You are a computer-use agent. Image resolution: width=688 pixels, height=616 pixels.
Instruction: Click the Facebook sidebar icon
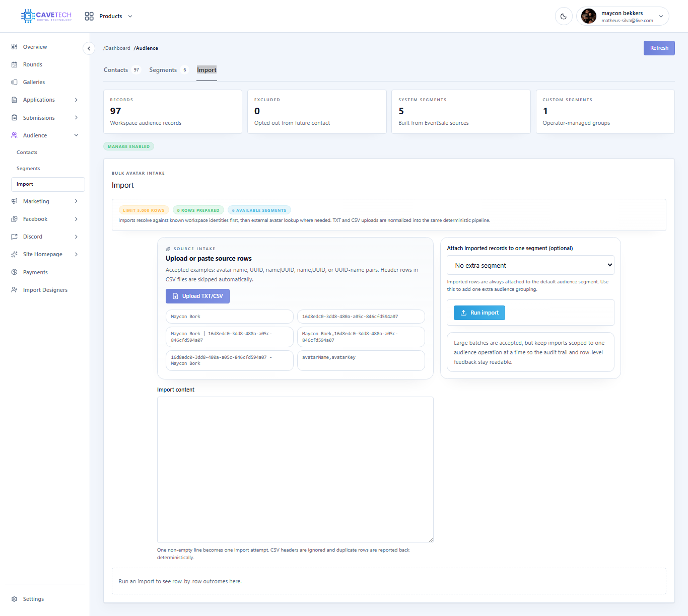(14, 219)
